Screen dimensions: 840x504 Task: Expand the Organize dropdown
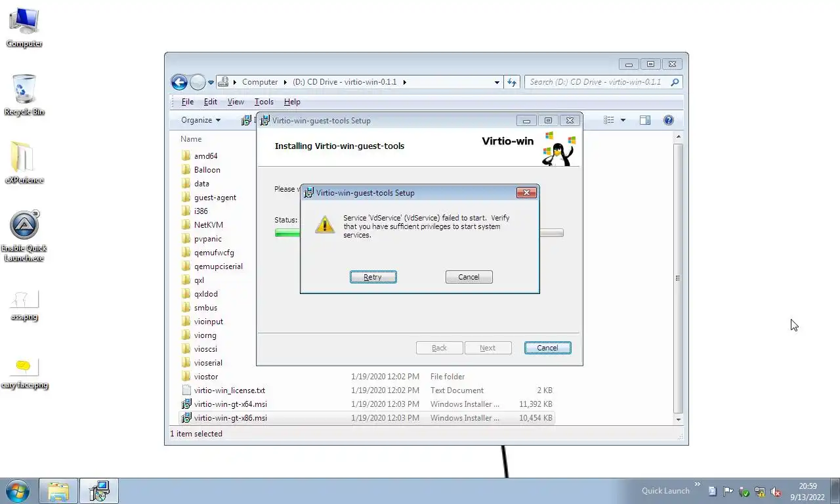(x=201, y=120)
